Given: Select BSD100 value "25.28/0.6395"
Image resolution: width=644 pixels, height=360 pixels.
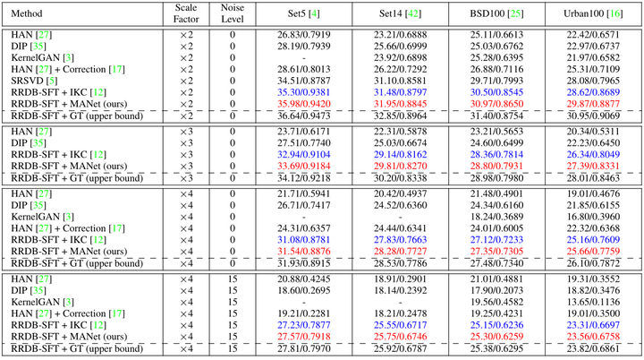Looking at the screenshot, I should (497, 58).
